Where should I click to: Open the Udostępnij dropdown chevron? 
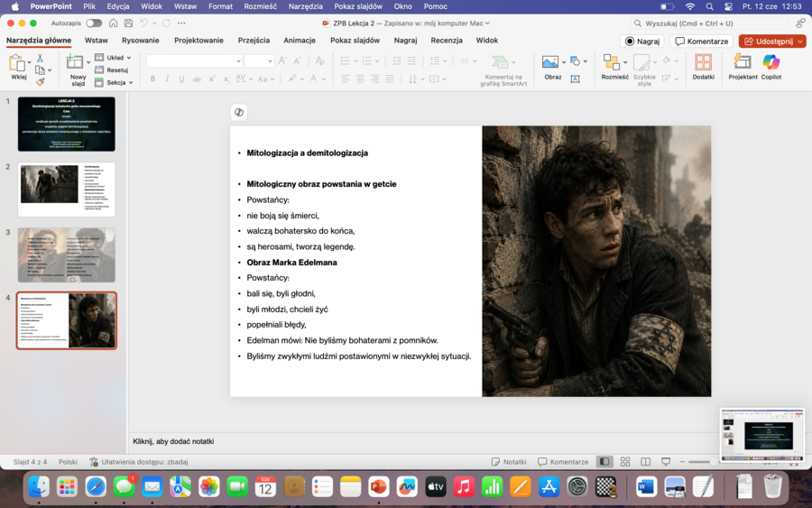pyautogui.click(x=800, y=42)
